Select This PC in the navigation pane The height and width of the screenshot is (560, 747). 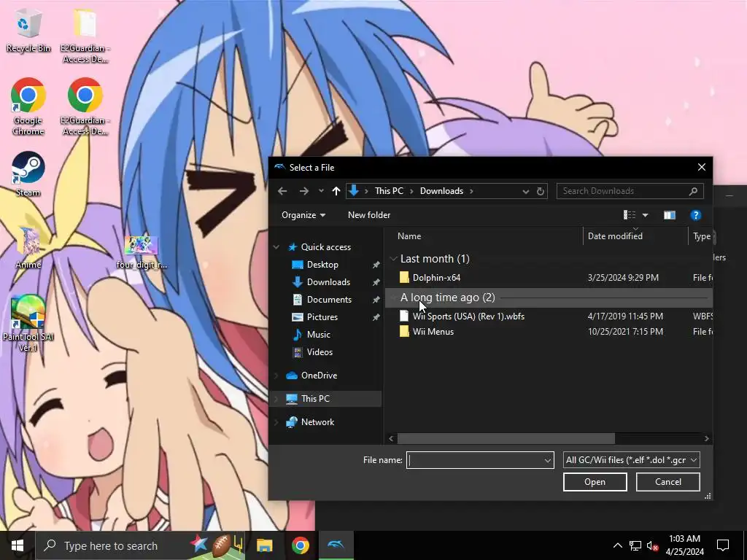pos(315,399)
